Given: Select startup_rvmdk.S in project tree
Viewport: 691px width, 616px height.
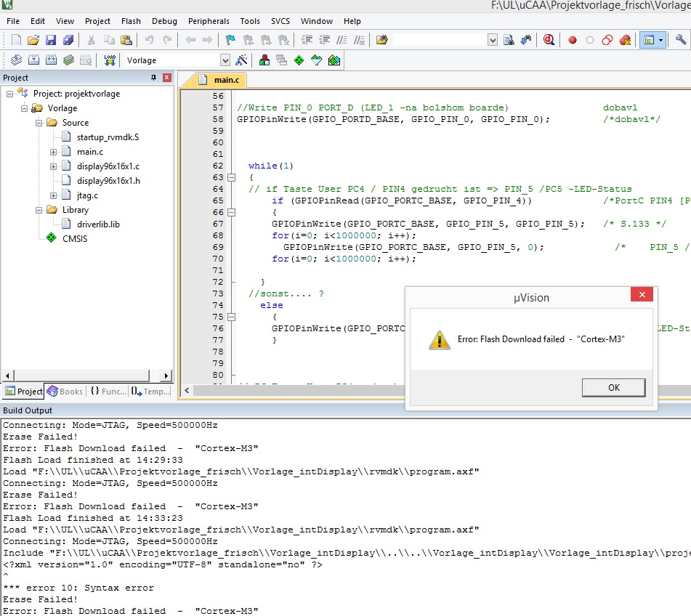Looking at the screenshot, I should click(108, 137).
